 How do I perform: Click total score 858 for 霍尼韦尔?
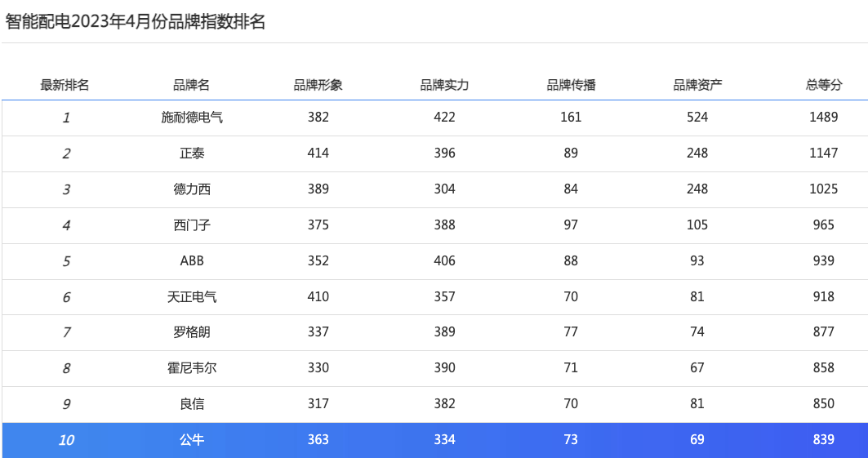tap(824, 368)
